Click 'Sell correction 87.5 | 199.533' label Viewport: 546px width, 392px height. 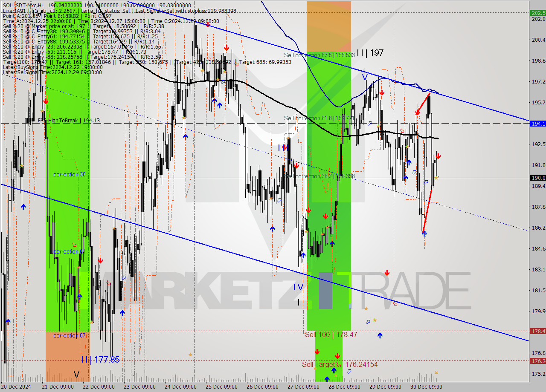coord(319,55)
